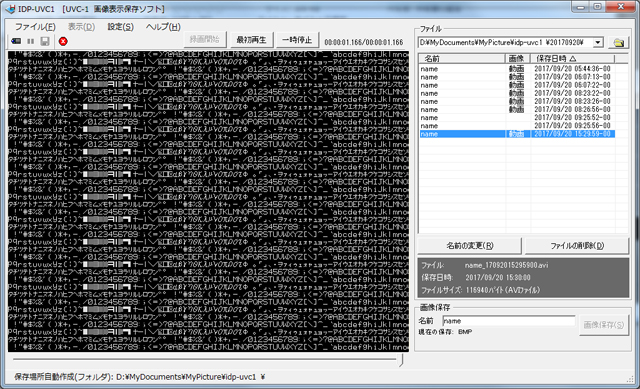Viewport: 640px width, 389px height.
Task: Click the 最初再生 button
Action: (251, 40)
